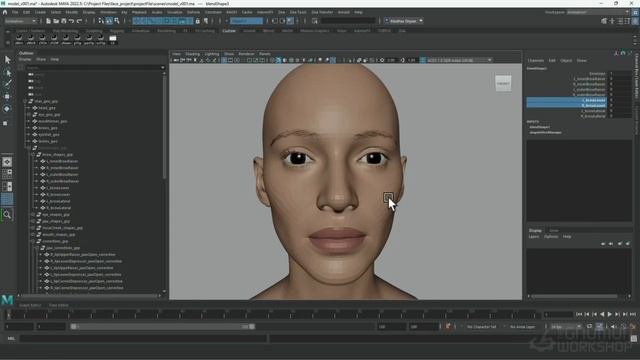
Task: Open the Script Editor icon at bottom right
Action: coord(634,338)
